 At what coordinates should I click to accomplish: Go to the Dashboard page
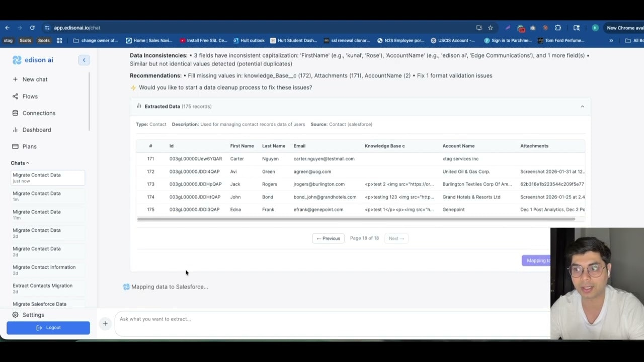[x=36, y=130]
